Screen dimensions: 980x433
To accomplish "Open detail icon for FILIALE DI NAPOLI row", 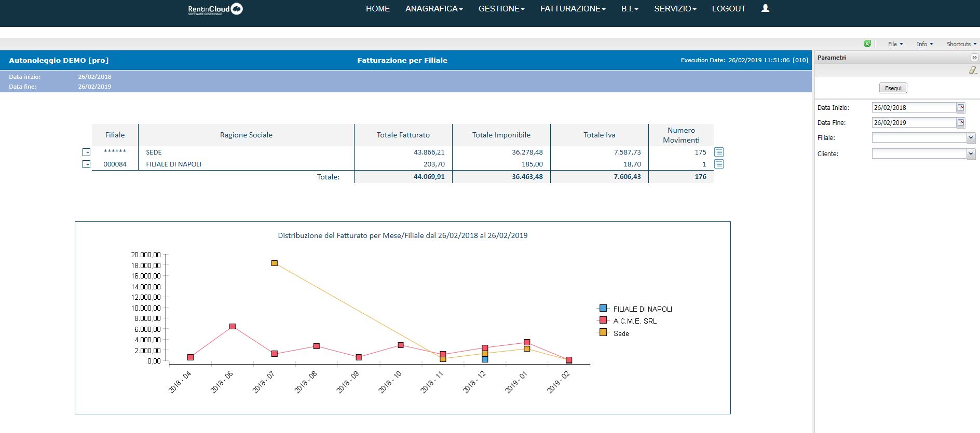I will (719, 164).
